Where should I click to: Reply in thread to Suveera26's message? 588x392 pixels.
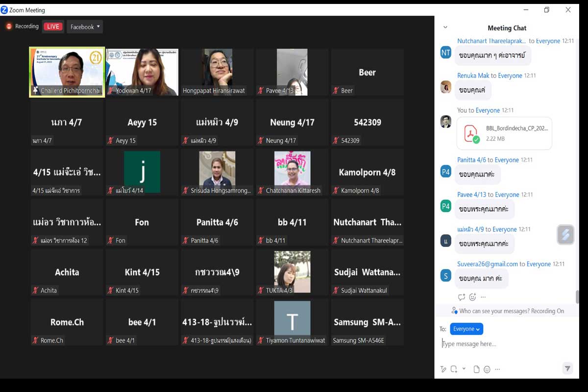(461, 297)
